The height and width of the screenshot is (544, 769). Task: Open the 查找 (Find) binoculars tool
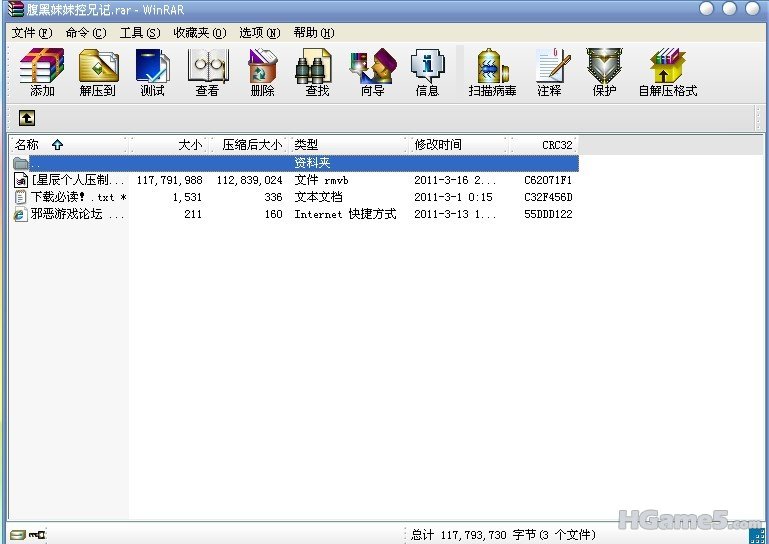tap(316, 72)
